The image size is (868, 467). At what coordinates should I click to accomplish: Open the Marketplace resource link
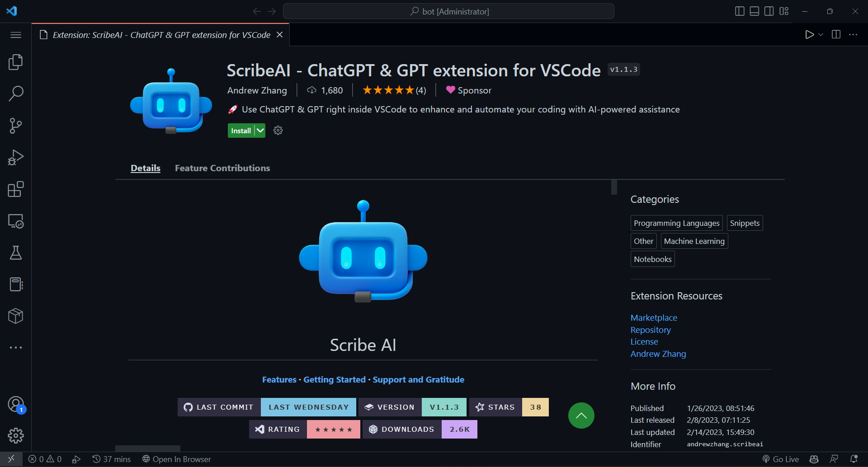(654, 318)
